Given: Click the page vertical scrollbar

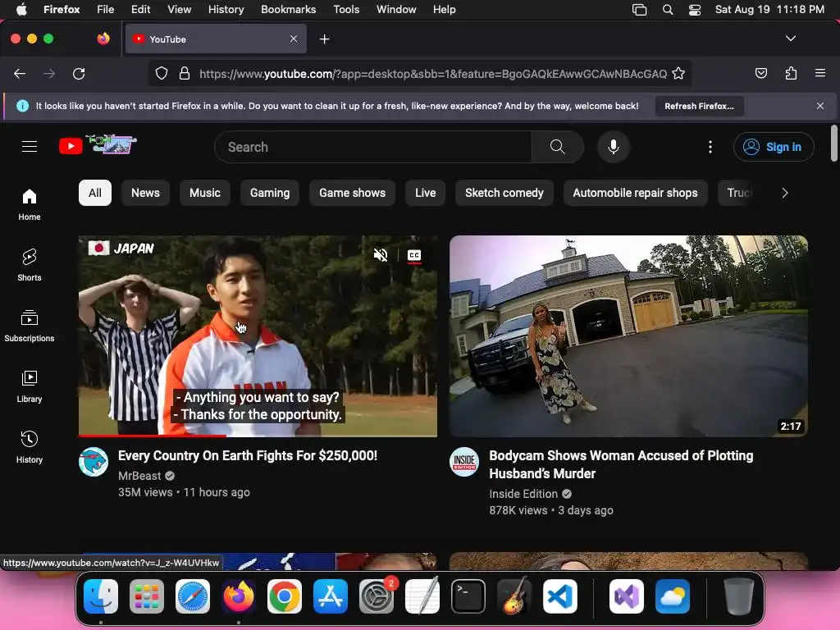Looking at the screenshot, I should point(833,143).
